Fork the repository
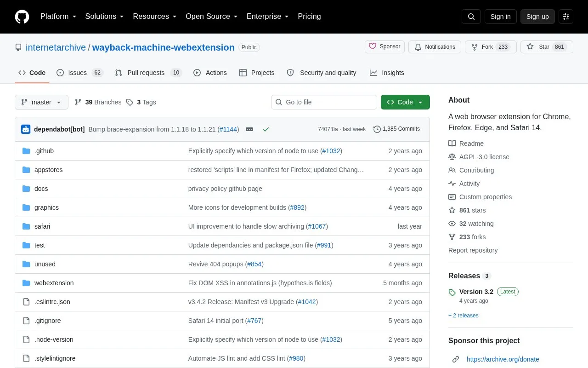This screenshot has width=588, height=368. point(491,47)
